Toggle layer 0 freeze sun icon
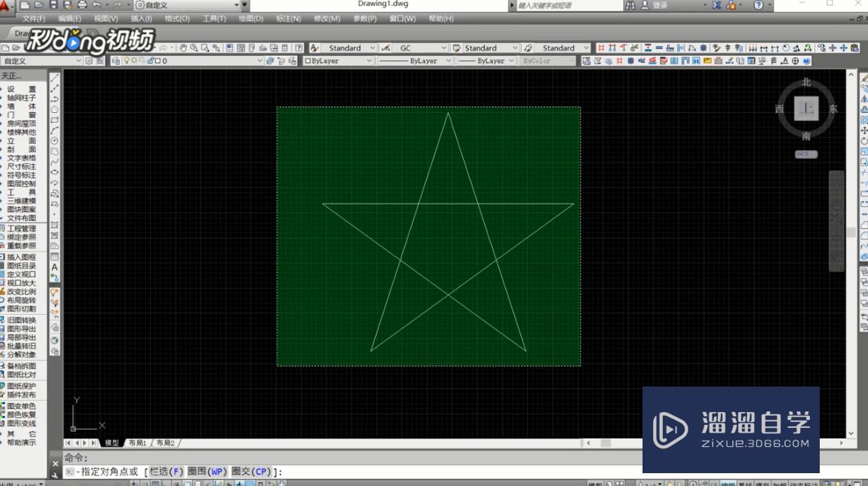The image size is (868, 486). pos(134,60)
